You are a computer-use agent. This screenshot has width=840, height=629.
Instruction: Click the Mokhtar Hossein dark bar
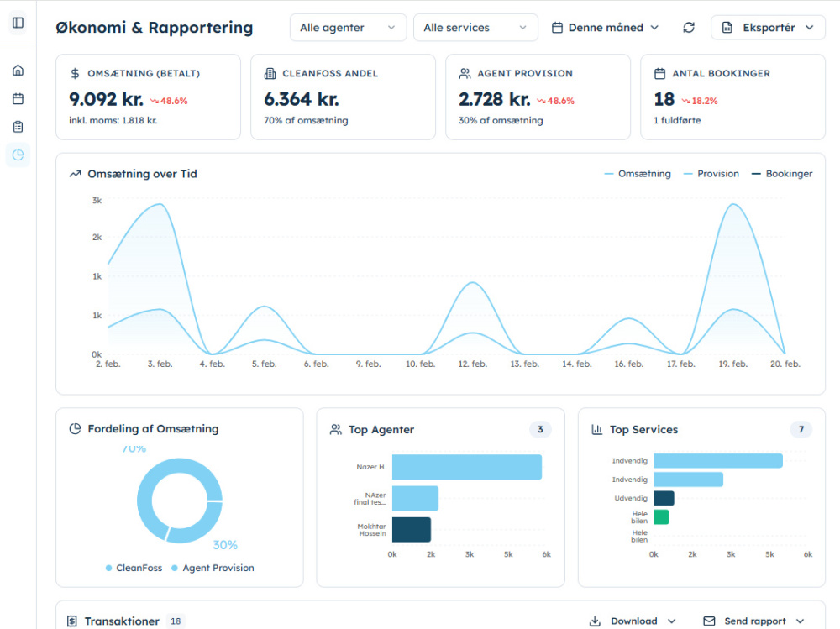[x=412, y=529]
